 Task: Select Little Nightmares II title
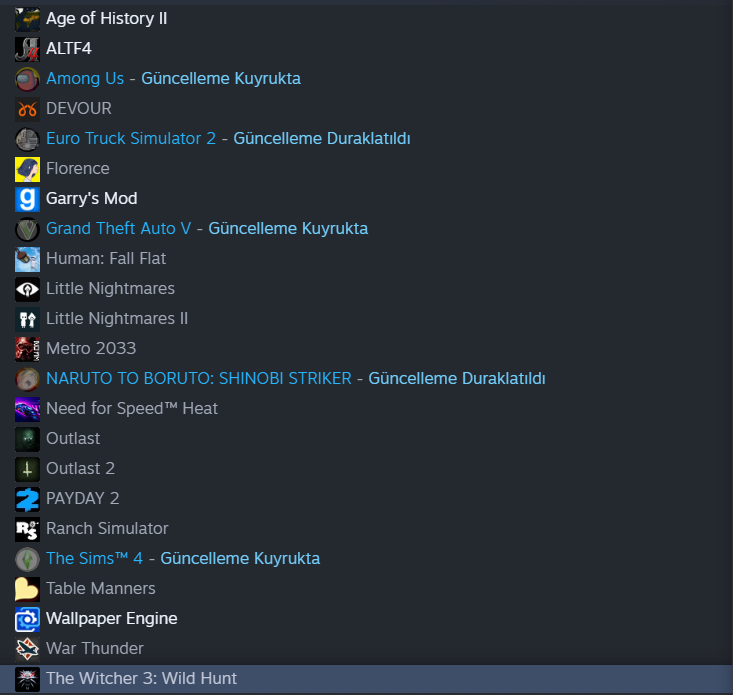(x=117, y=318)
